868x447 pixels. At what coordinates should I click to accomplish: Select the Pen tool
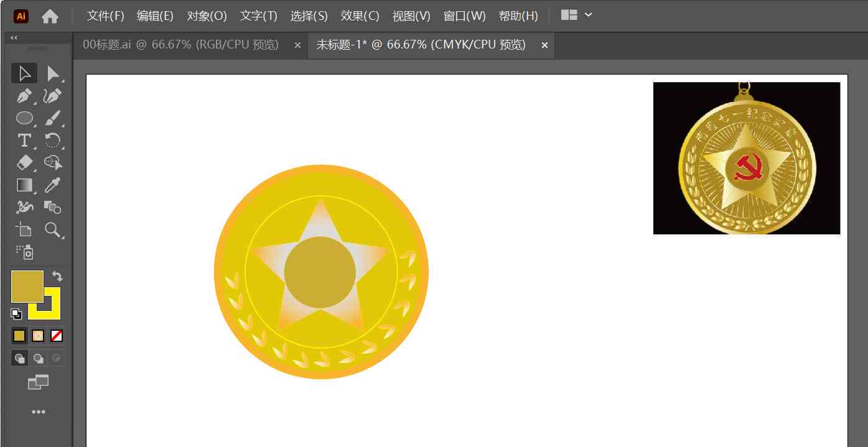24,96
